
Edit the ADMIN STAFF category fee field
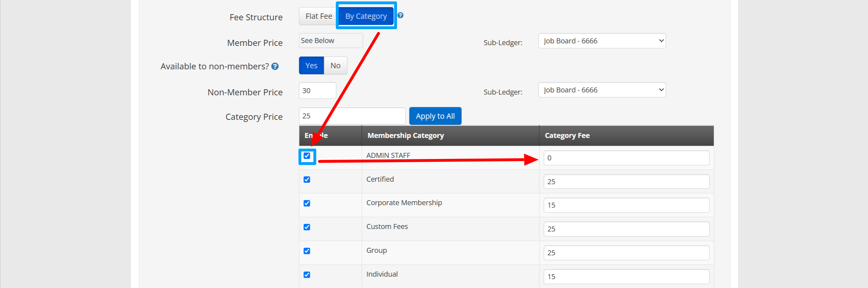click(626, 158)
